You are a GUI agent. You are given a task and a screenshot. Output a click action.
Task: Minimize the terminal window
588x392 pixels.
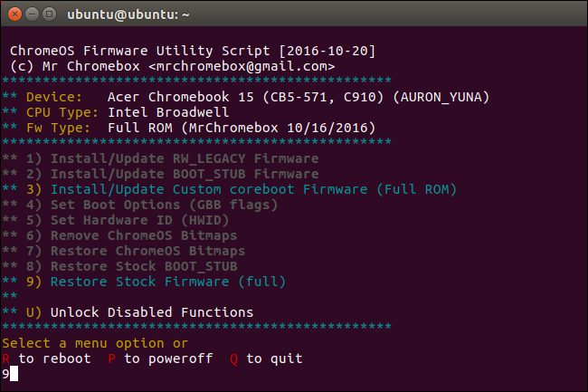click(33, 14)
